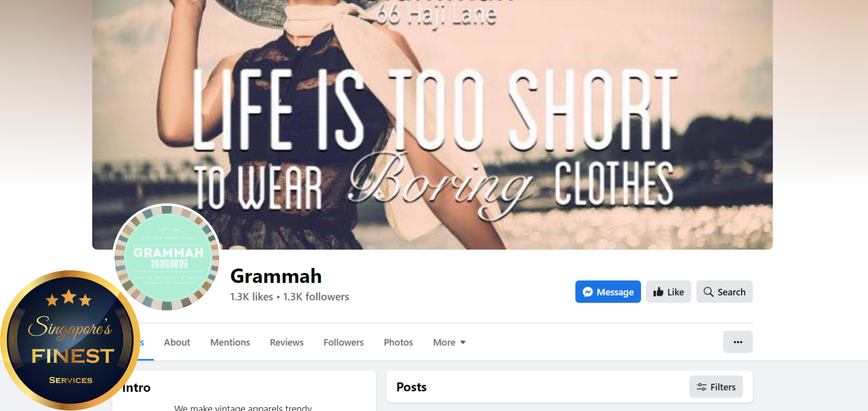Click the thumbs-up Like icon

658,292
